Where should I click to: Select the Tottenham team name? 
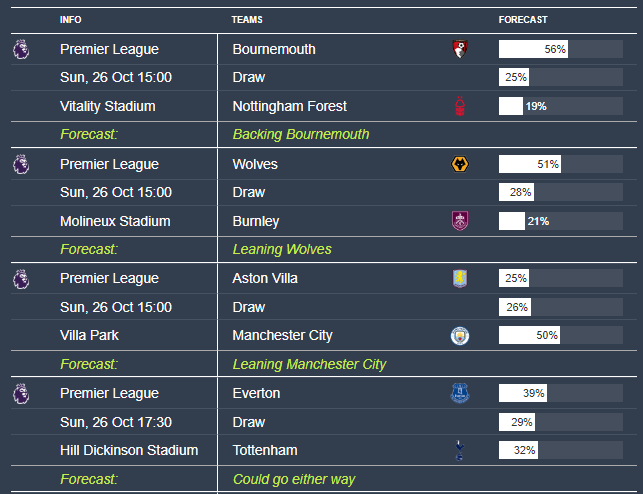point(265,451)
